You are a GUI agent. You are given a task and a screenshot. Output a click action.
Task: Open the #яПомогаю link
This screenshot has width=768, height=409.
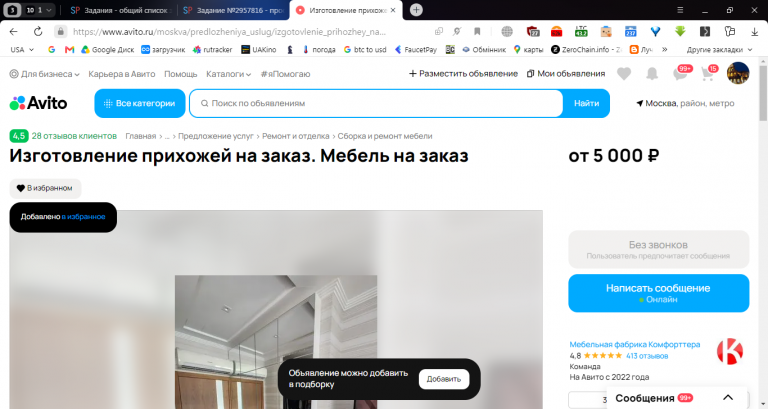(x=285, y=74)
